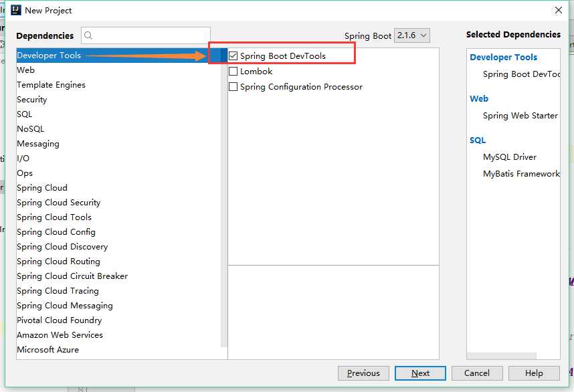Screen dimensions: 574x392
Task: Select the SQL category in list
Action: tap(118, 114)
